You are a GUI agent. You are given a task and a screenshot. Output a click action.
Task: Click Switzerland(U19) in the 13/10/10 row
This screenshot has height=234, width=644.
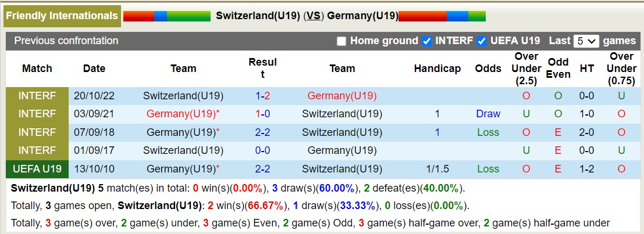(342, 169)
